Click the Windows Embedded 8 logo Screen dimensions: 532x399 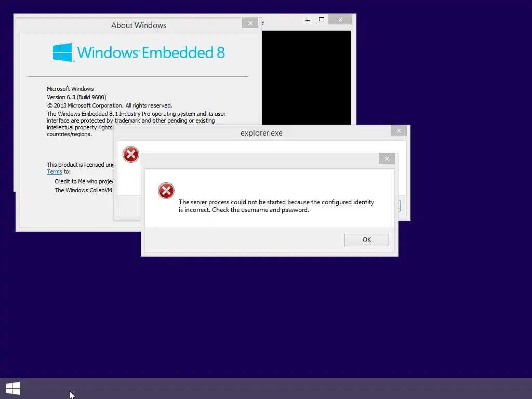(138, 52)
